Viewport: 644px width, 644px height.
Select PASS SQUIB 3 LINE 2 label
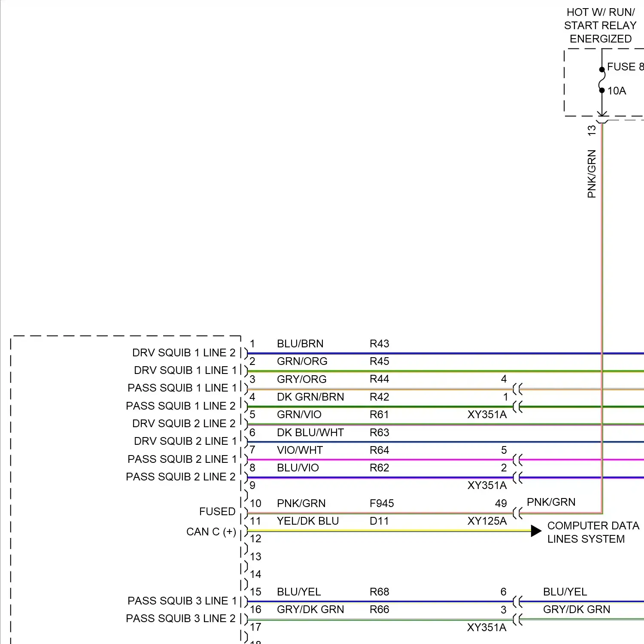181,619
